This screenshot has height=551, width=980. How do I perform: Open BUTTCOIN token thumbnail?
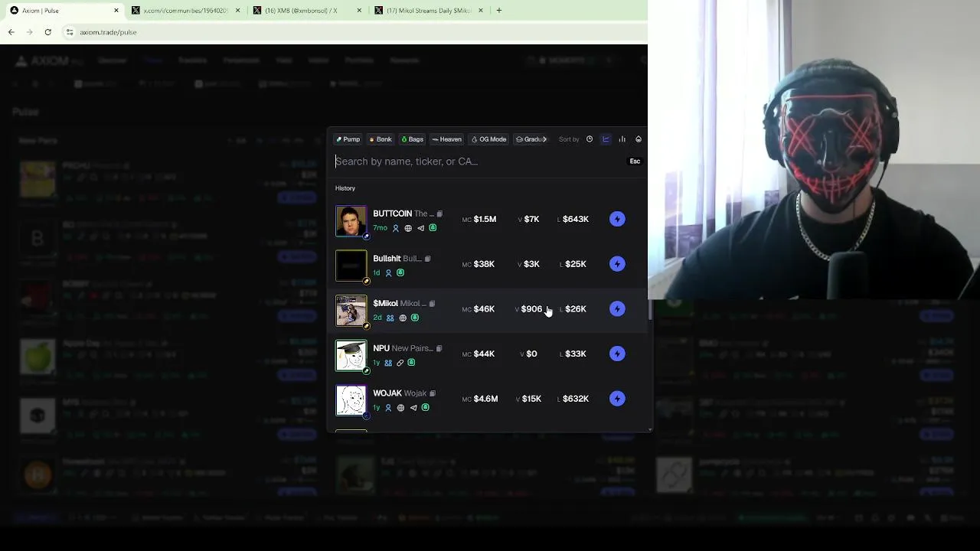coord(351,221)
